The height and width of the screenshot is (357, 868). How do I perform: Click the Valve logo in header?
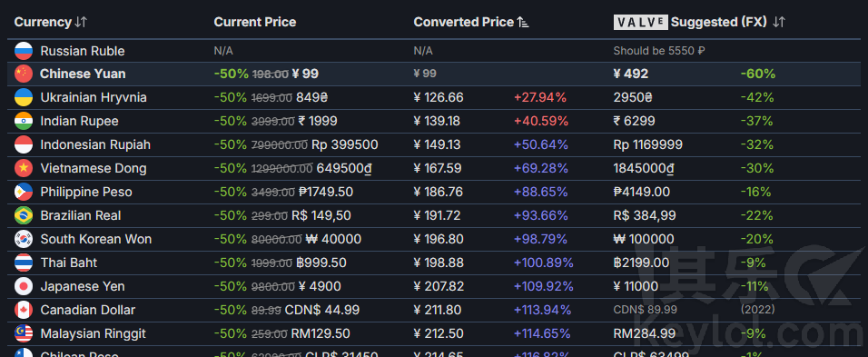point(640,22)
